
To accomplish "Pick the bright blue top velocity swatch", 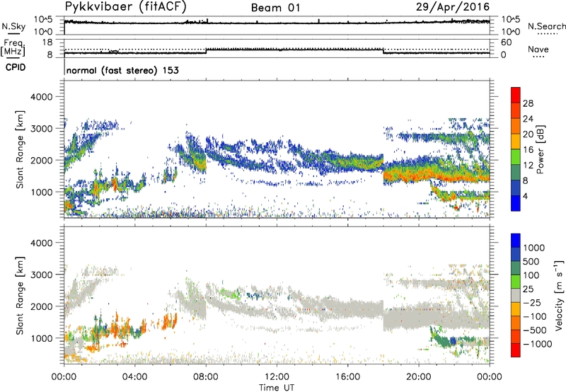I will click(516, 241).
